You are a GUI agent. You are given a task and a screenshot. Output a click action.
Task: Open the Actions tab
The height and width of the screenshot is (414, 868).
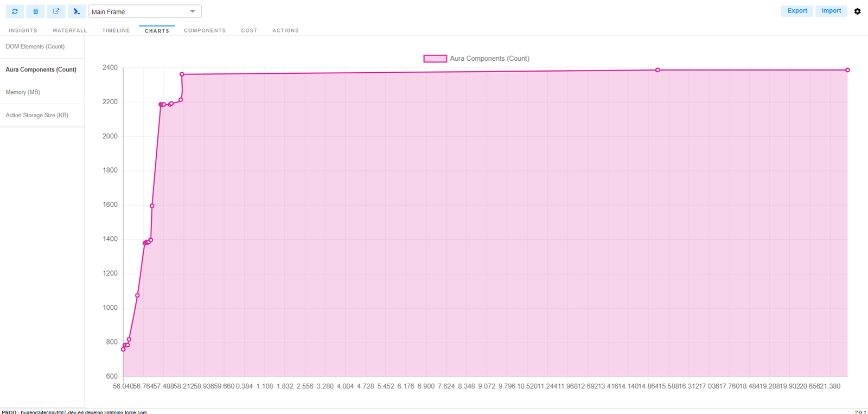click(285, 31)
